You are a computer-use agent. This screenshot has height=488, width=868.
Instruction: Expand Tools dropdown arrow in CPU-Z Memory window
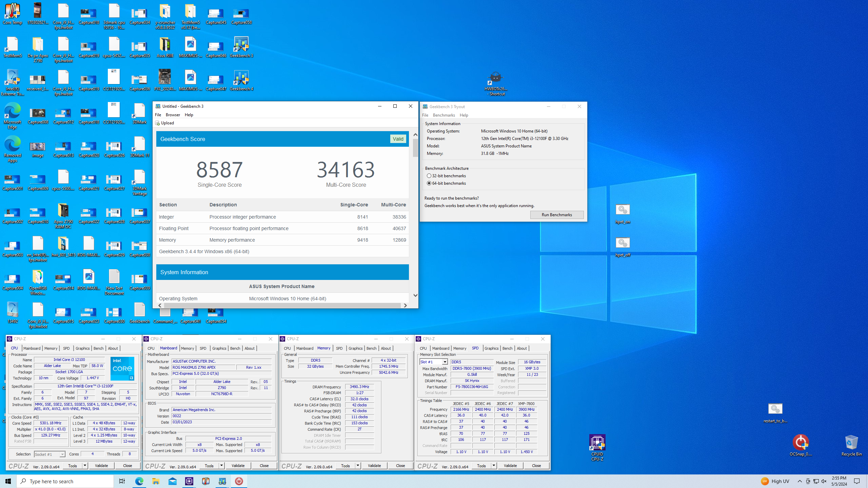click(358, 466)
